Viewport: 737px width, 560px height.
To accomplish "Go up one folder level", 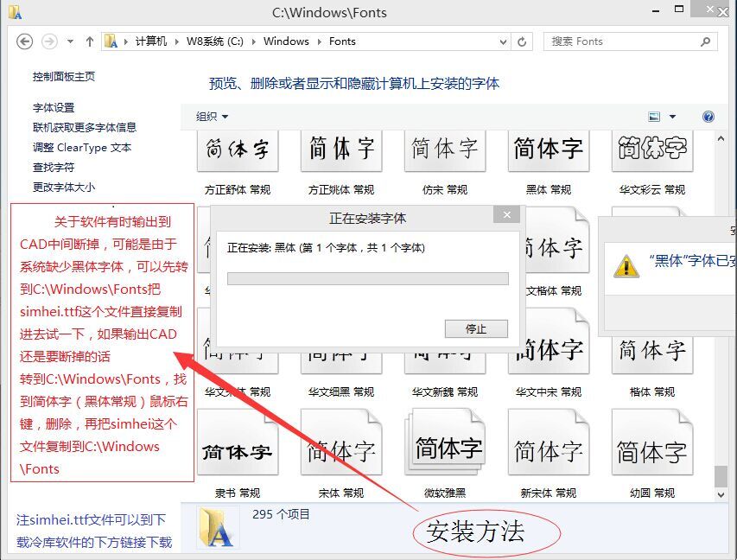I will [89, 41].
